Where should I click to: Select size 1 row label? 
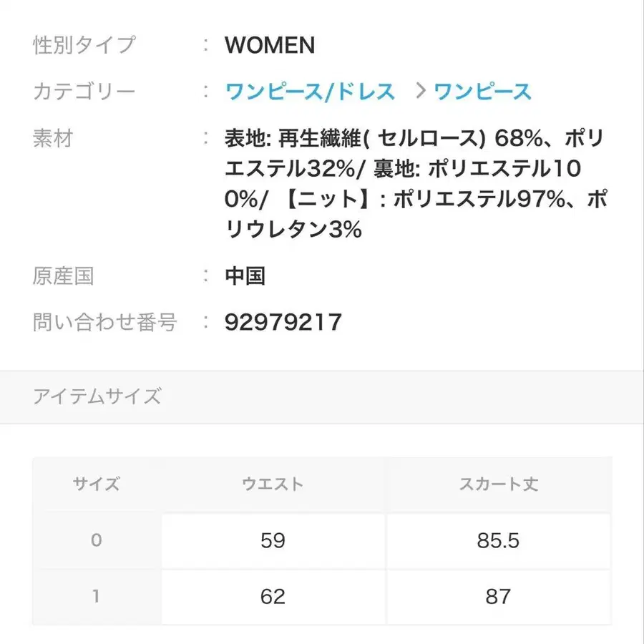point(97,596)
